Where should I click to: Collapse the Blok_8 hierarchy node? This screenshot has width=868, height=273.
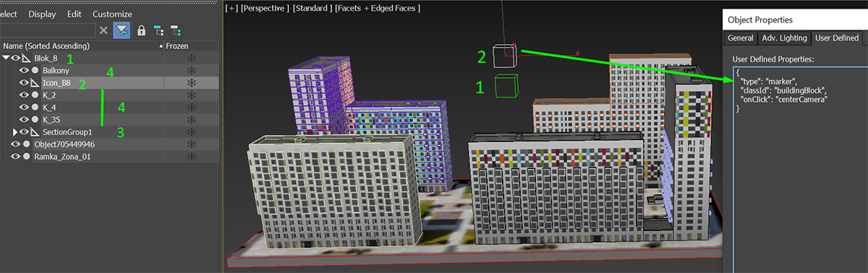(x=7, y=58)
